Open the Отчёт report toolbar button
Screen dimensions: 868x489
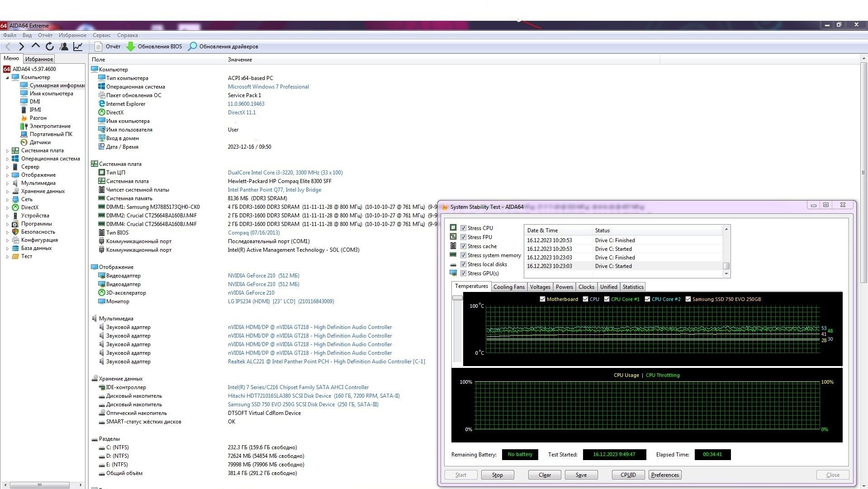(x=108, y=46)
